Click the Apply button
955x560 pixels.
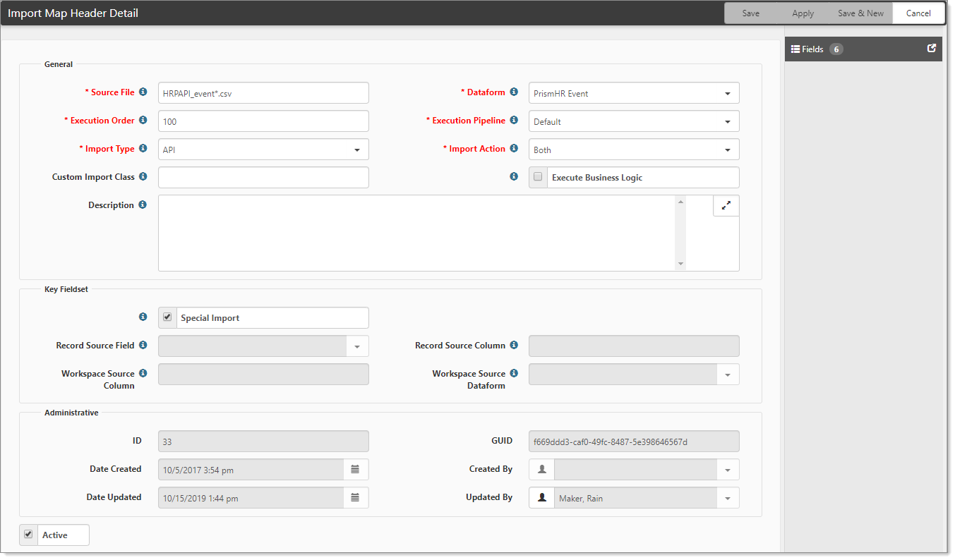(x=803, y=13)
